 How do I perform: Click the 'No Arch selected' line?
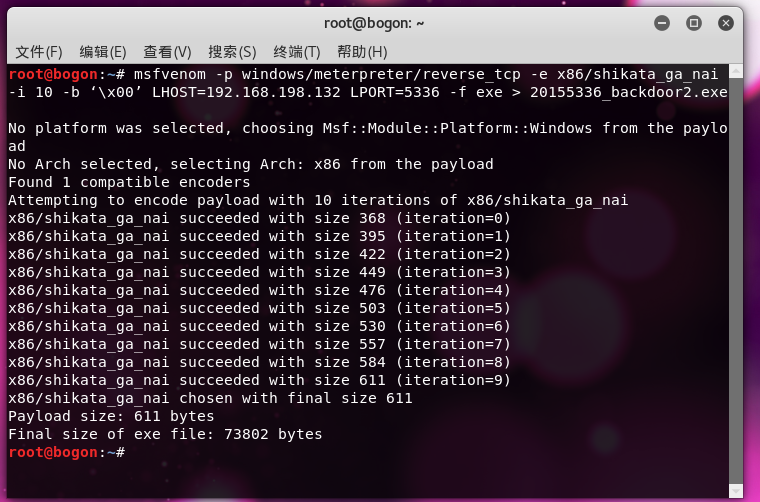tap(251, 164)
